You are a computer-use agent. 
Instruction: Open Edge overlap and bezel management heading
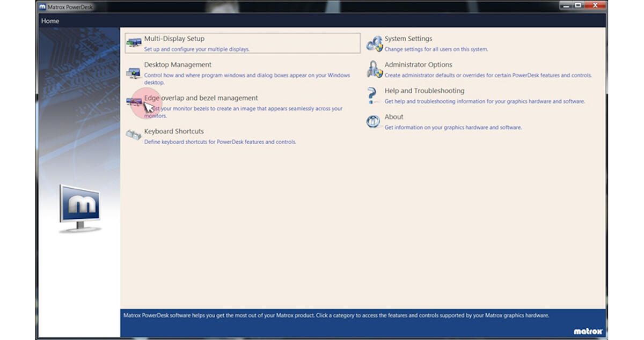tap(201, 98)
